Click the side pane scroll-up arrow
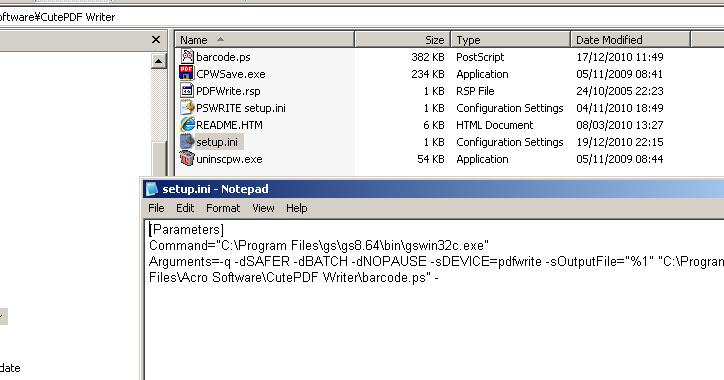 158,61
